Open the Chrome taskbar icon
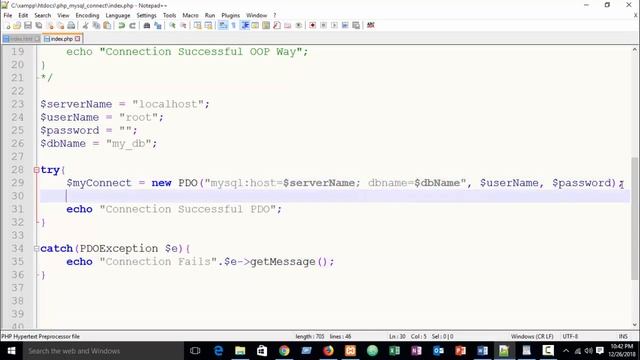The width and height of the screenshot is (640, 360). point(284,351)
